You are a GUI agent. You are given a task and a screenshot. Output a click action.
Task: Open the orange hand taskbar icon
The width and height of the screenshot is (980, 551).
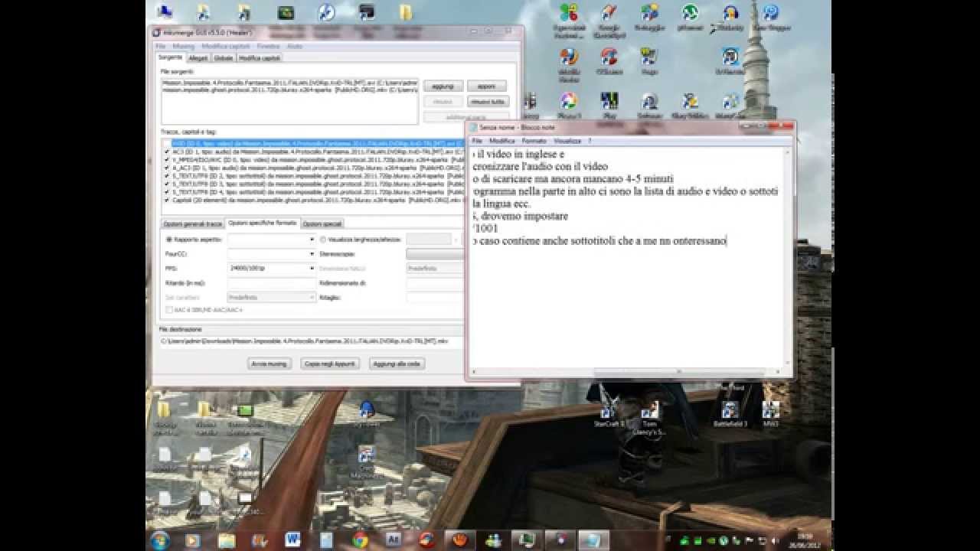click(x=460, y=540)
